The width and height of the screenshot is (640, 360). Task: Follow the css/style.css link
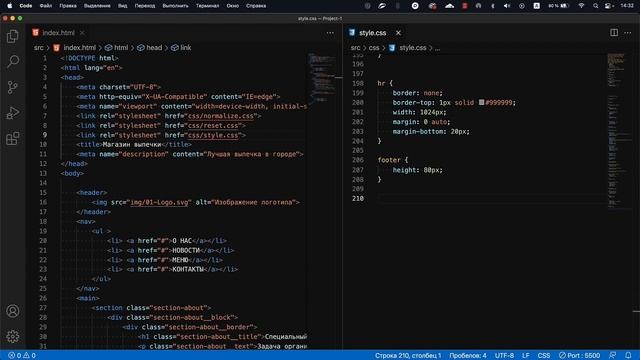(213, 135)
